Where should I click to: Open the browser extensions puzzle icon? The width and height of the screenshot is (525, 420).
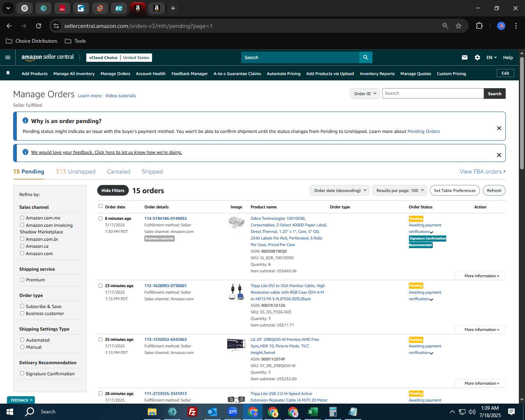tap(479, 26)
